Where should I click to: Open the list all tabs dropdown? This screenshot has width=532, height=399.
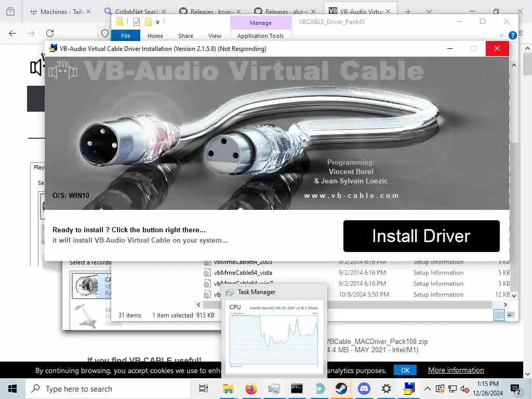pyautogui.click(x=429, y=11)
